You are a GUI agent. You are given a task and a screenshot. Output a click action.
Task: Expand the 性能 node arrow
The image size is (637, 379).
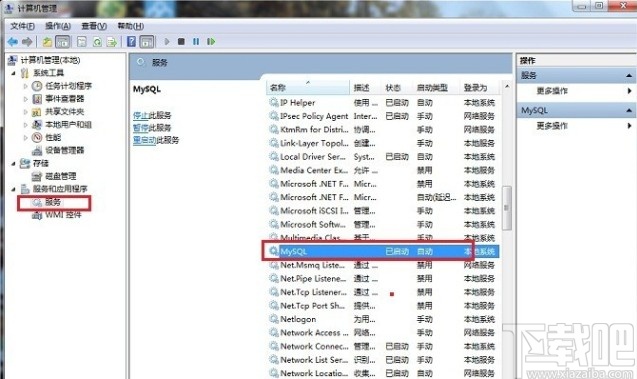click(x=25, y=138)
